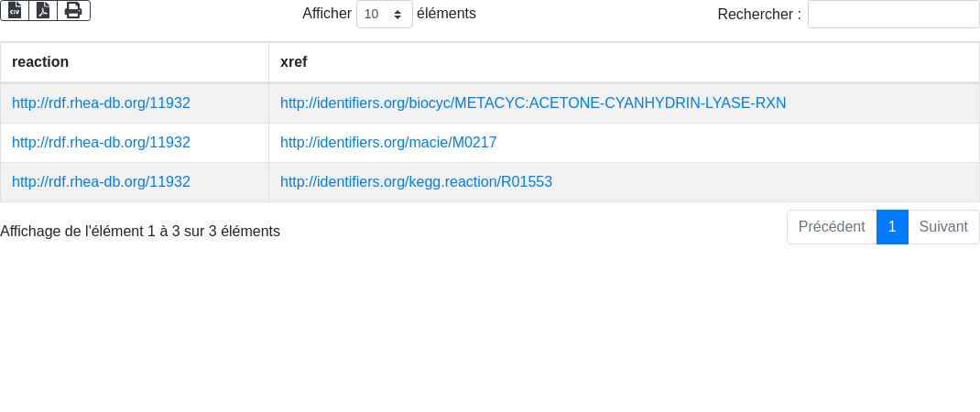
Task: Sort table by the xref column header
Action: tap(293, 61)
